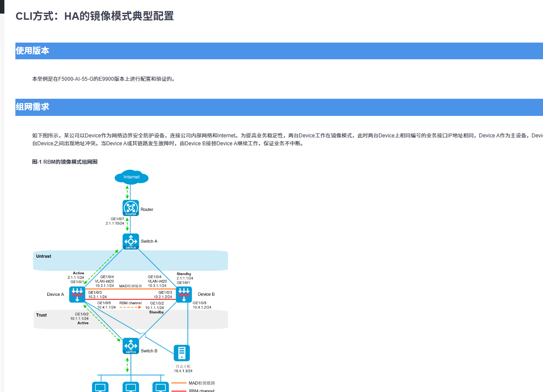543x392 pixels.
Task: Select the Router icon in the diagram
Action: coord(130,208)
